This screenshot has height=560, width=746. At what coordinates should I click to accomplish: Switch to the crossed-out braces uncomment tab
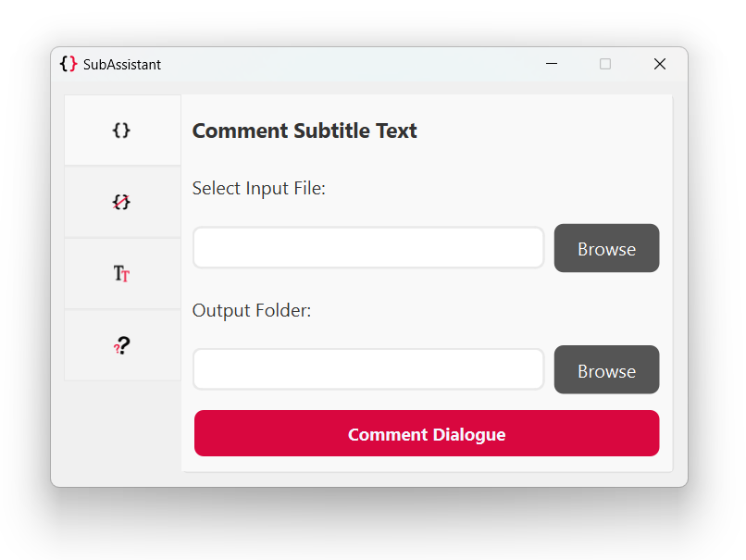(121, 202)
